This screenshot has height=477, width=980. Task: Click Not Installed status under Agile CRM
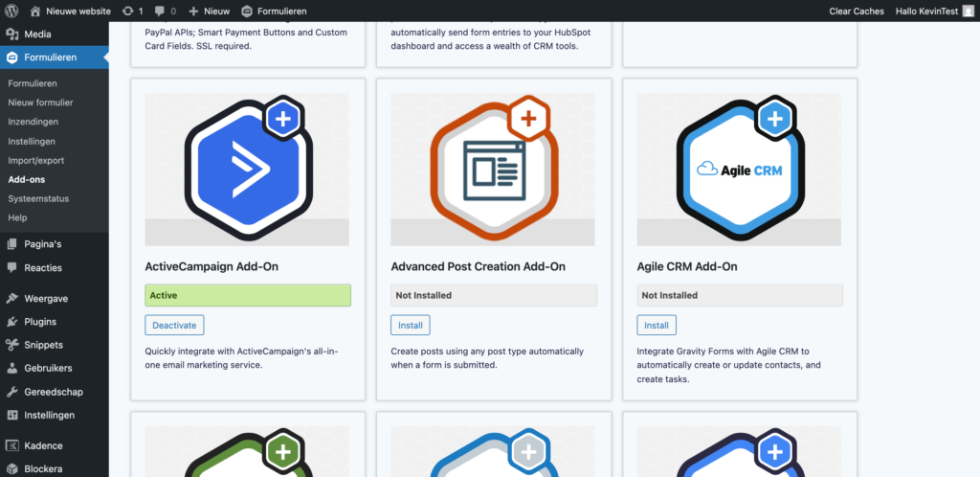[x=740, y=295]
